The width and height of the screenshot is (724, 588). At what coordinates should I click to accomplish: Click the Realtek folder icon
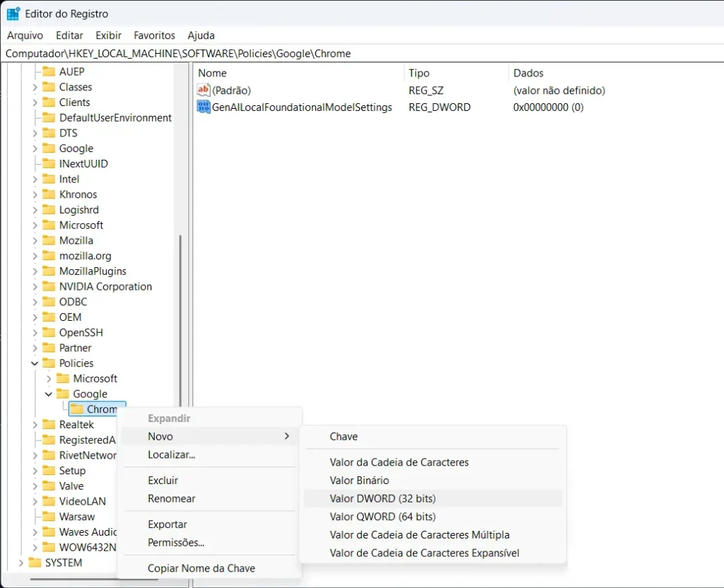tap(49, 424)
